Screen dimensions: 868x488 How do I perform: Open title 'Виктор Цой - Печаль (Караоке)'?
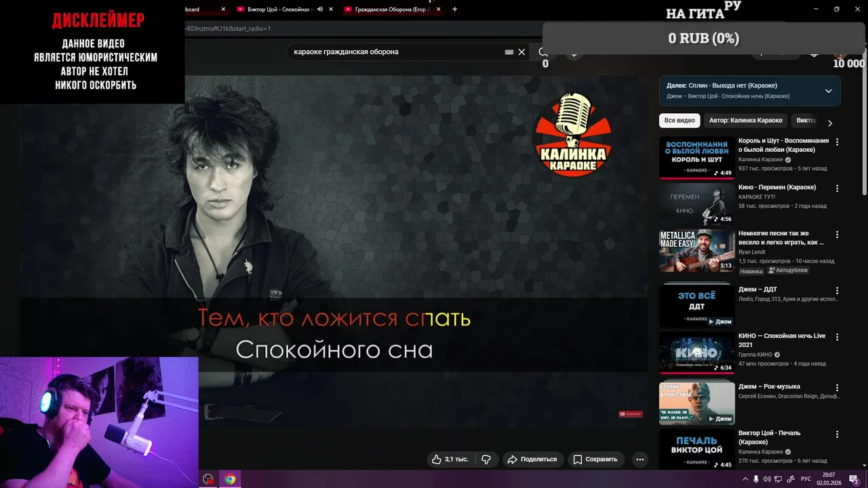click(x=769, y=437)
